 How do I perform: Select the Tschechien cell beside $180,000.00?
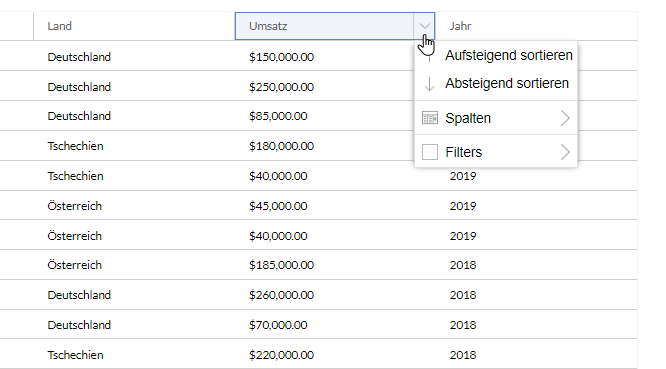pyautogui.click(x=75, y=146)
